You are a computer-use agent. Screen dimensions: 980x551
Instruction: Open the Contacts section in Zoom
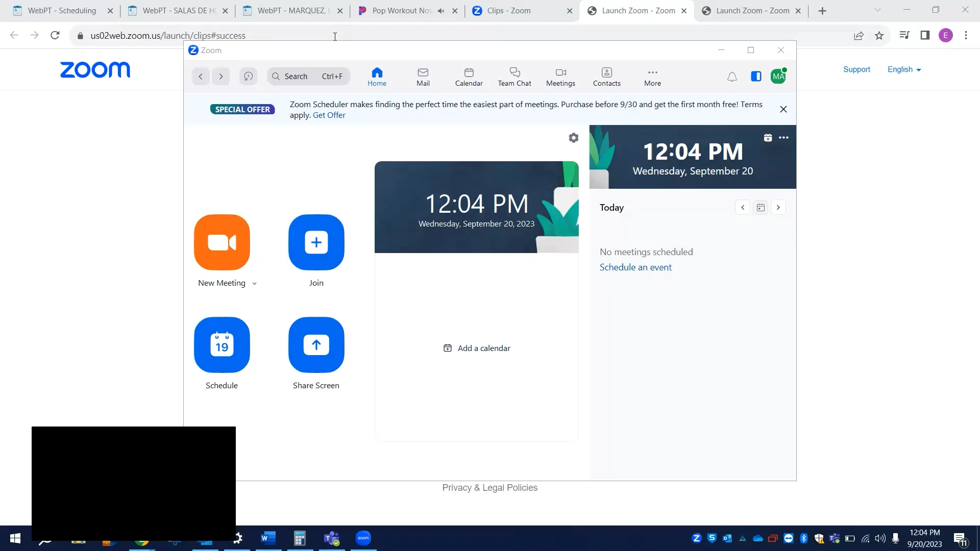(606, 76)
